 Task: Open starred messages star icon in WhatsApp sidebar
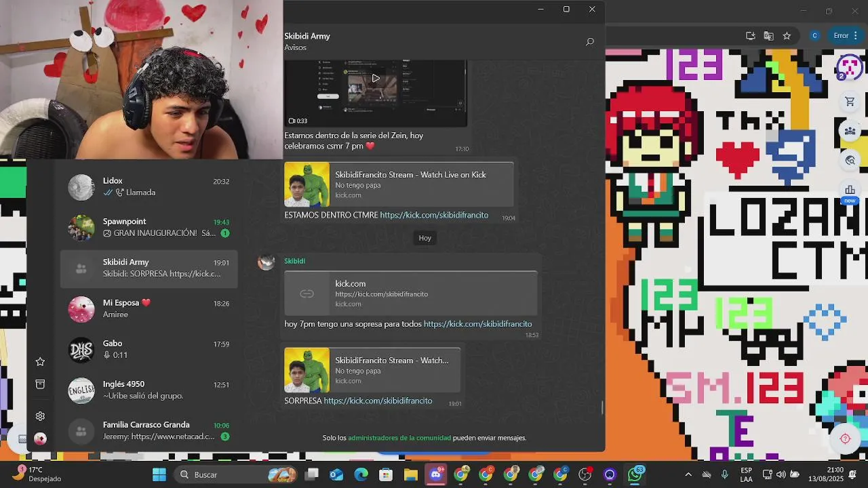40,362
